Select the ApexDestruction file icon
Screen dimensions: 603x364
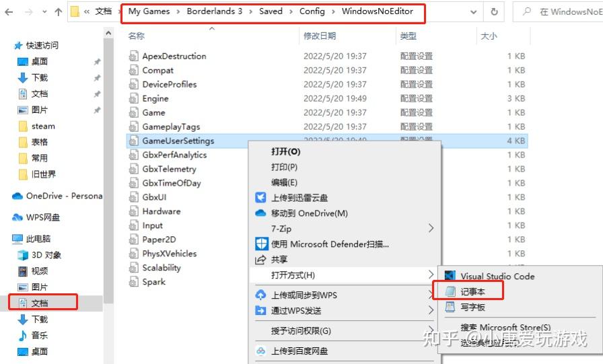tap(133, 56)
